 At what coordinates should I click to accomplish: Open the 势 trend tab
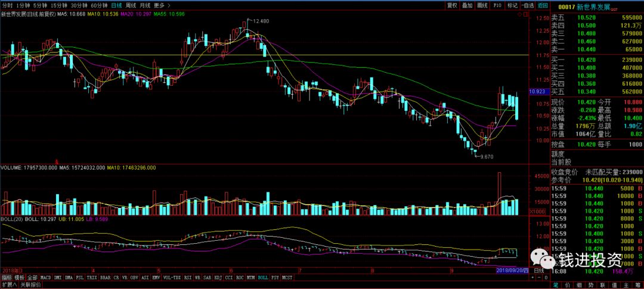(x=592, y=284)
